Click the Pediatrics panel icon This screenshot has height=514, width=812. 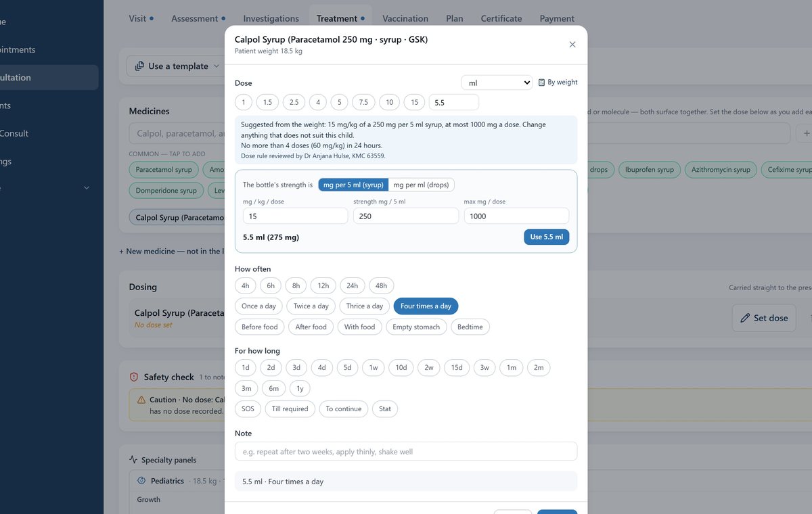coord(141,481)
